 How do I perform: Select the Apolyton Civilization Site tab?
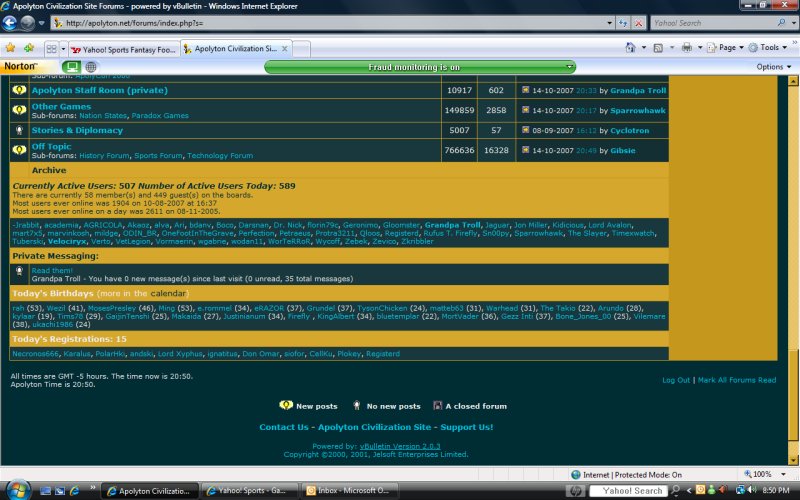(236, 48)
